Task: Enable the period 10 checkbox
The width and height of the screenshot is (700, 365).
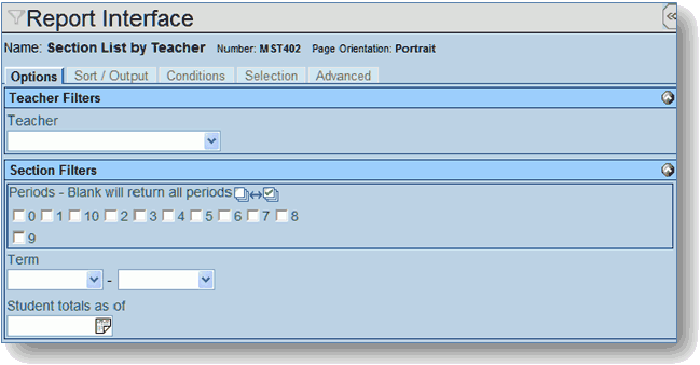Action: tap(75, 216)
